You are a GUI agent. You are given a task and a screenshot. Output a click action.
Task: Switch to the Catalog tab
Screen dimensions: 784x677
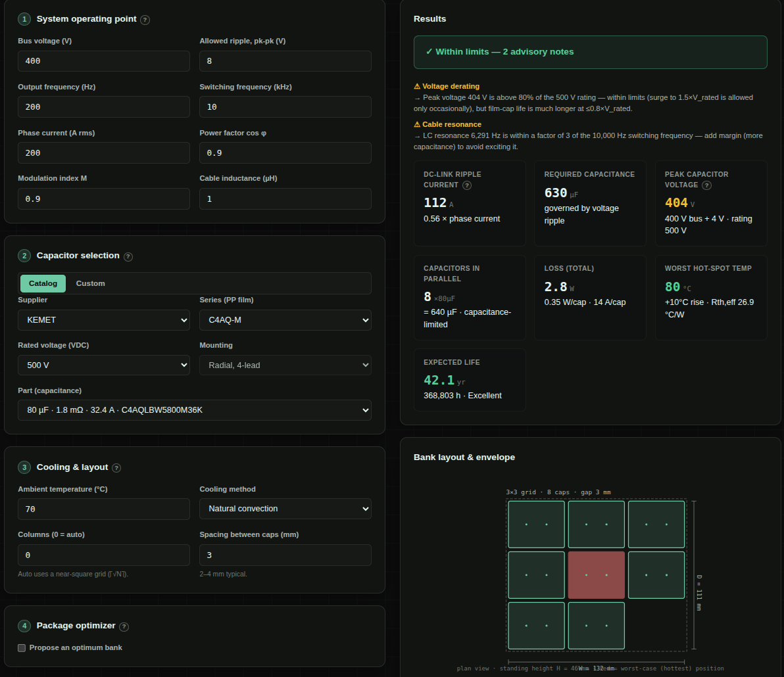click(43, 283)
